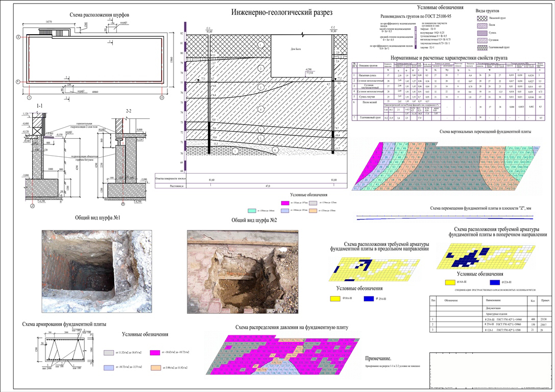Screen dimensions: 555x392
Task: Click the peach 'от 3.98' pressure legend swatch
Action: 156,367
